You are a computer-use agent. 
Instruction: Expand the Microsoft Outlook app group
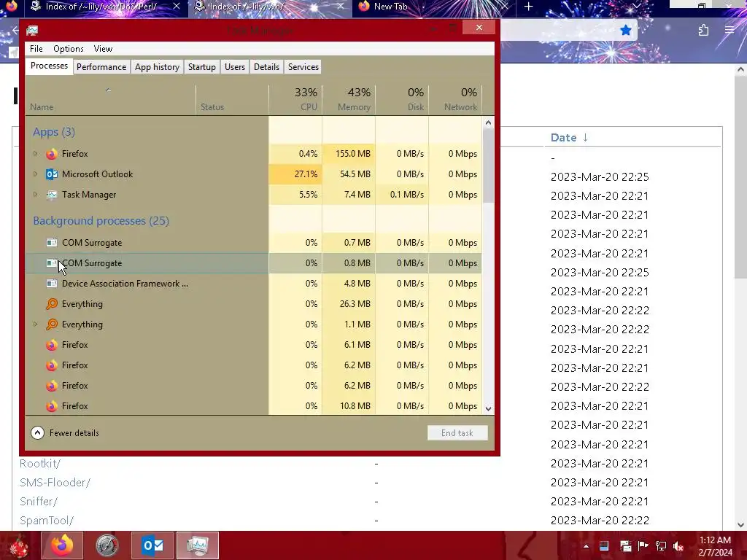(x=35, y=174)
